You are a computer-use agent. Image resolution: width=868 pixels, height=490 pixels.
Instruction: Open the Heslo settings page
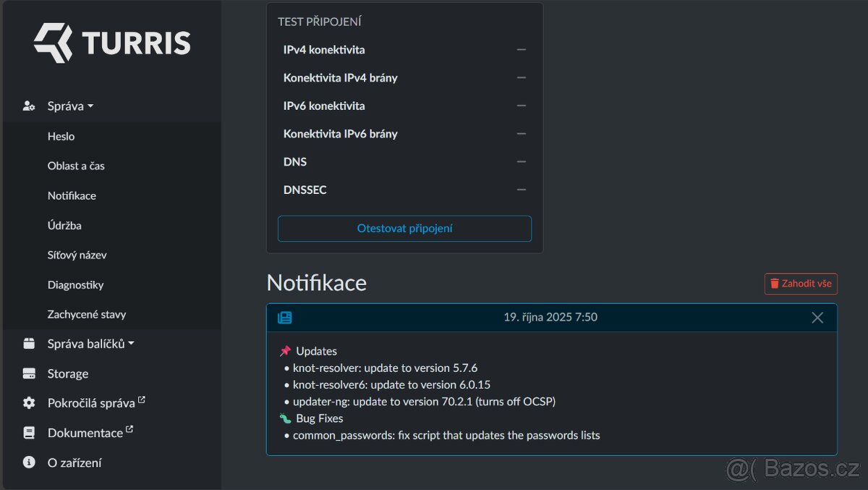(x=61, y=136)
